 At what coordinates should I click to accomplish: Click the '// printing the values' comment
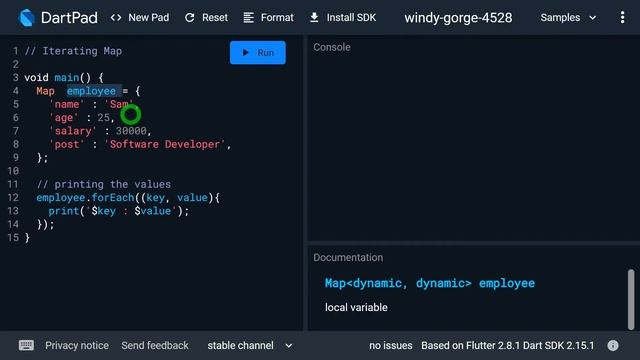(104, 184)
